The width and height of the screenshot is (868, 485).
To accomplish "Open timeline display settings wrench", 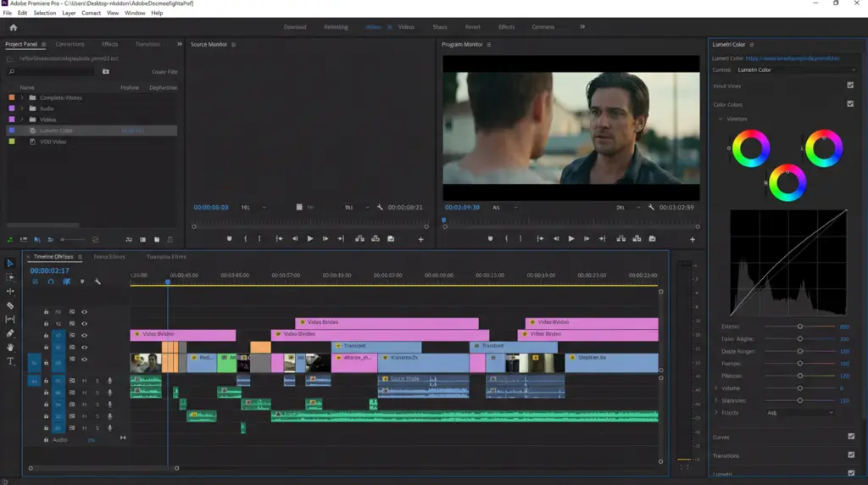I will tap(97, 282).
